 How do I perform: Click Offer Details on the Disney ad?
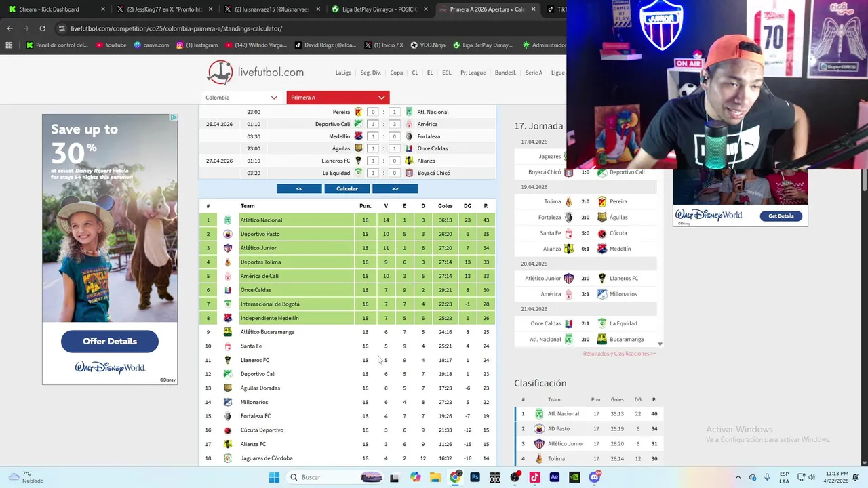[110, 342]
